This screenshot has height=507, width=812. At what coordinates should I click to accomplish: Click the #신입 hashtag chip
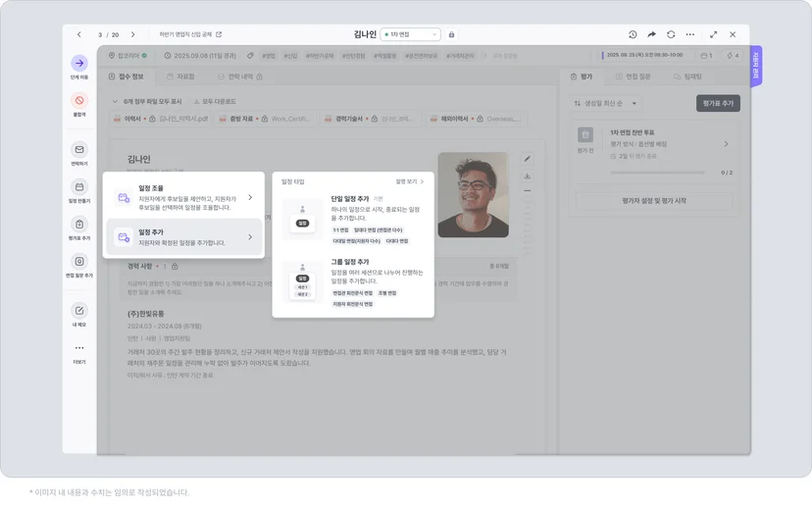[290, 56]
